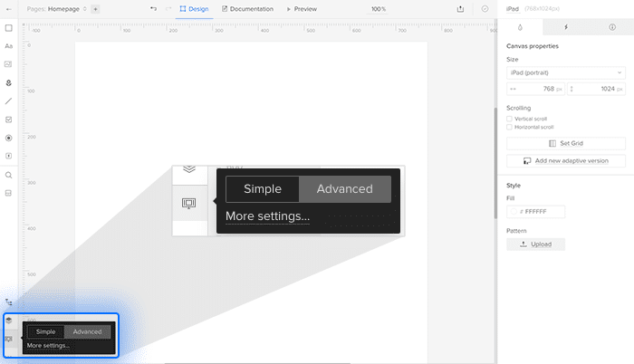Click the vertical scrollbar beside canvas

pyautogui.click(x=495, y=163)
